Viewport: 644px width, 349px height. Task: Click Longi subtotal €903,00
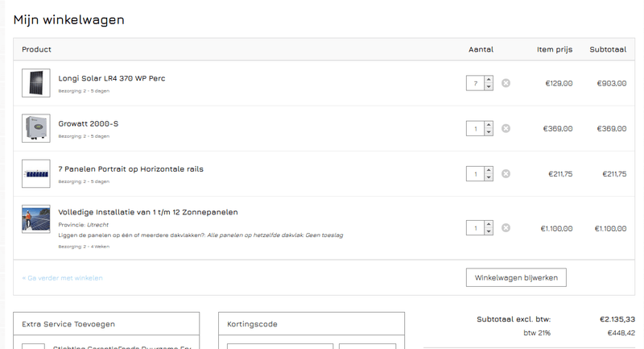pyautogui.click(x=612, y=84)
